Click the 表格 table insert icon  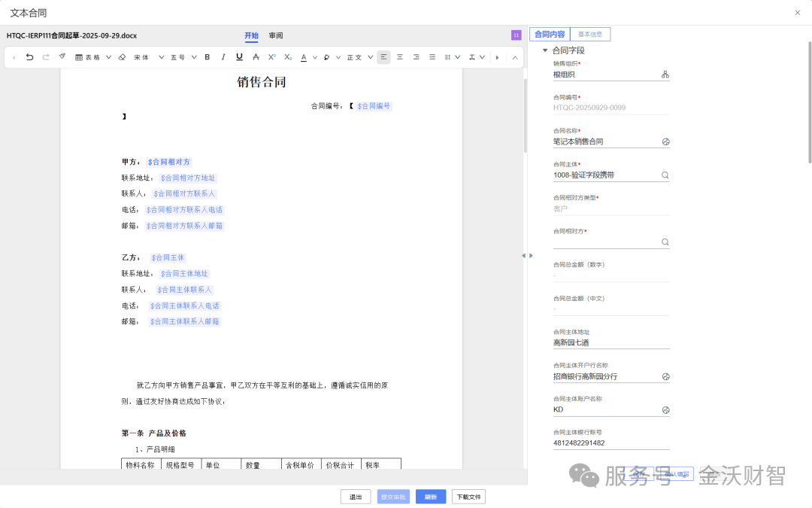(x=79, y=57)
